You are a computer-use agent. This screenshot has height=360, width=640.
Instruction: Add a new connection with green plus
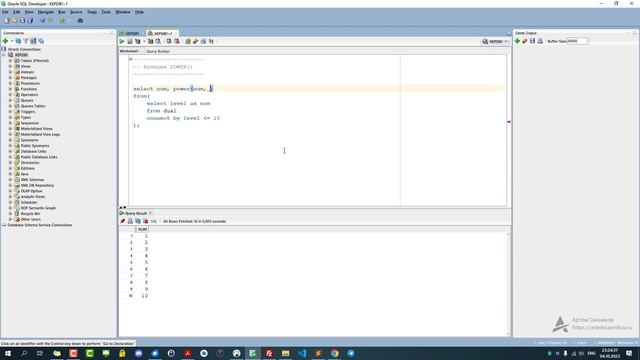(5, 41)
